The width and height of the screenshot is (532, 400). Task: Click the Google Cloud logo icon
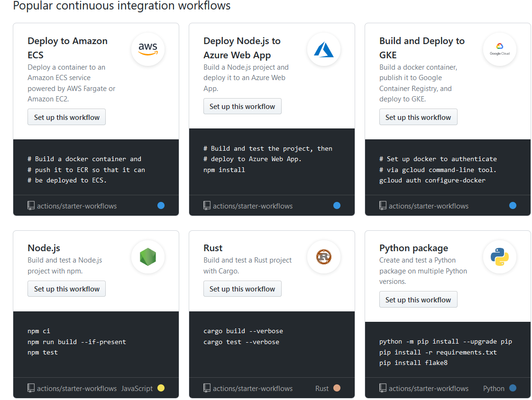tap(500, 49)
